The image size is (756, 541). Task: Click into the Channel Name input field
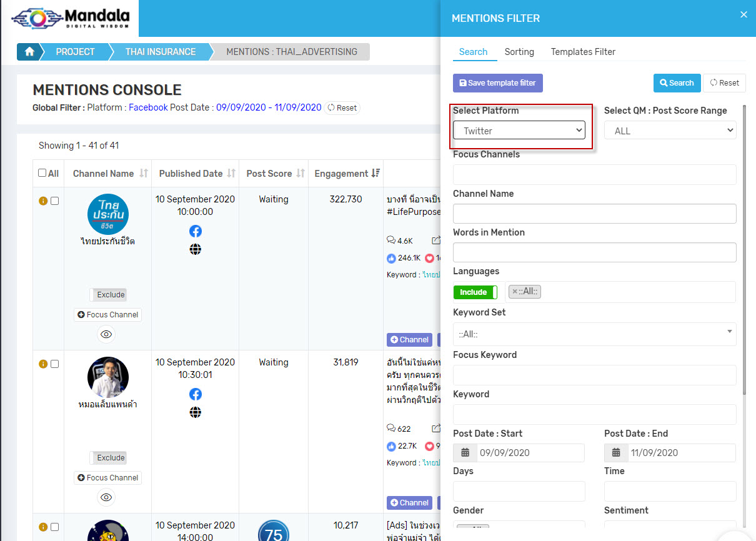pos(594,214)
